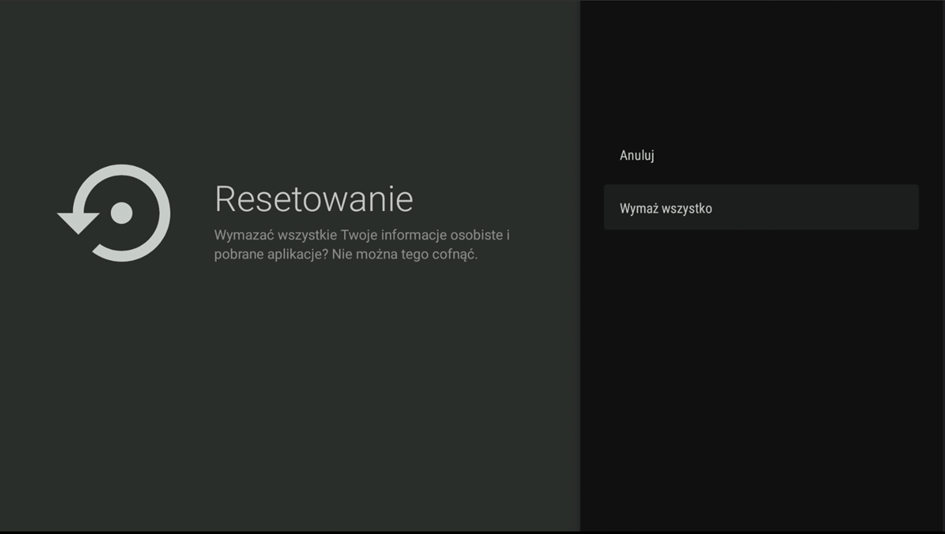Click the circular reset arrow icon
This screenshot has width=945, height=534.
pos(114,213)
